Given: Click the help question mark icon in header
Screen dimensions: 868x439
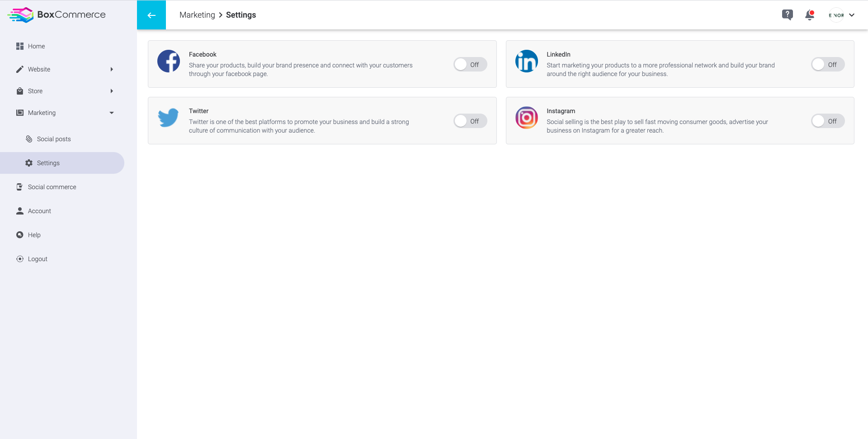Looking at the screenshot, I should [788, 14].
